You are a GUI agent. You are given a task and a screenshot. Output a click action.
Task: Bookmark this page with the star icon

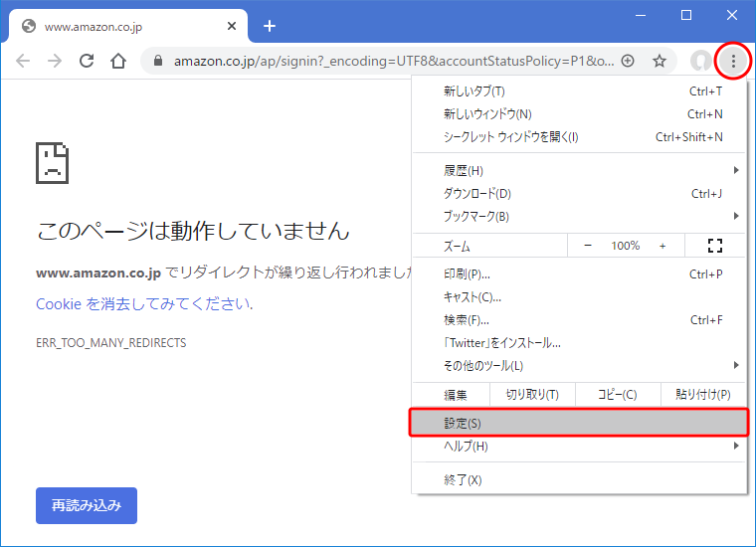pos(659,61)
